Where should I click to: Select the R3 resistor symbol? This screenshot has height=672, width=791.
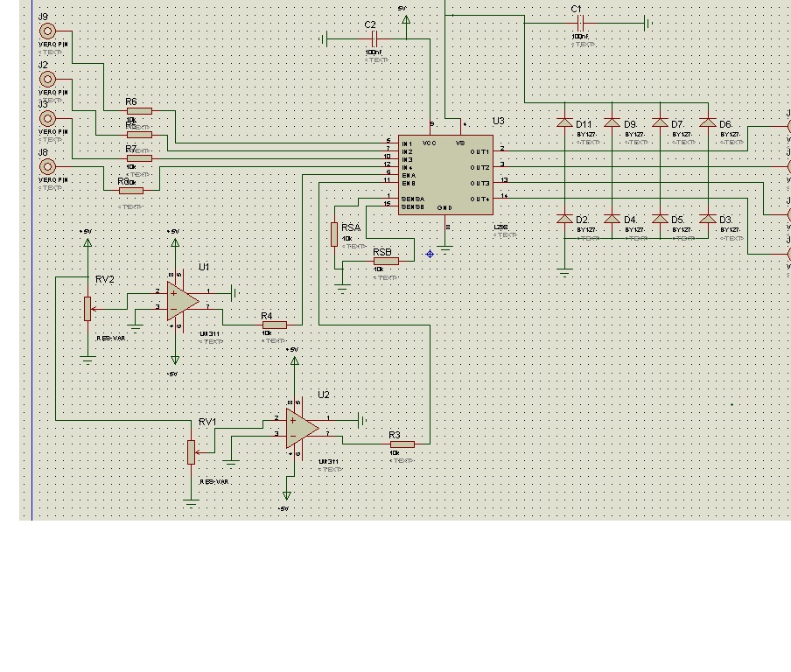coord(402,444)
